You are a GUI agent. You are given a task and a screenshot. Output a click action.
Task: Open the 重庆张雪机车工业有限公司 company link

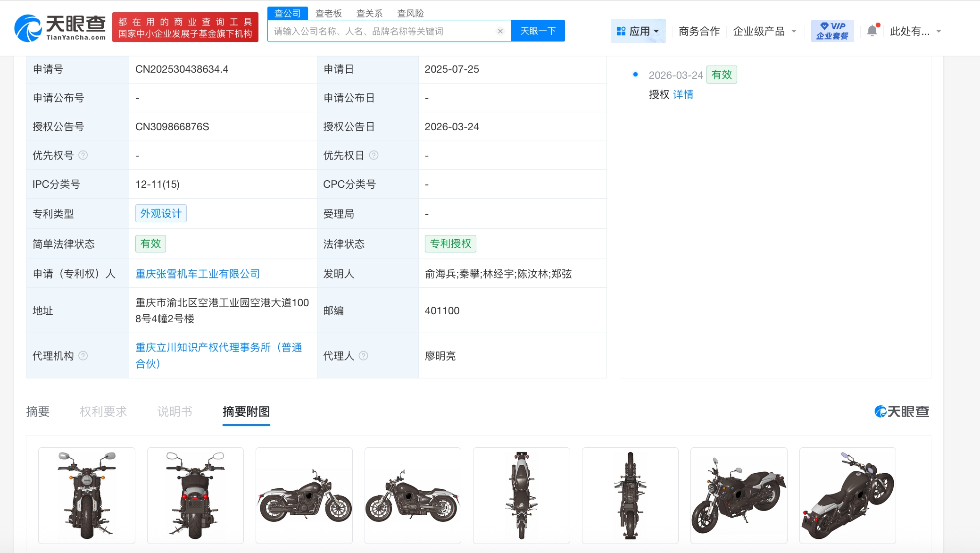pyautogui.click(x=198, y=274)
